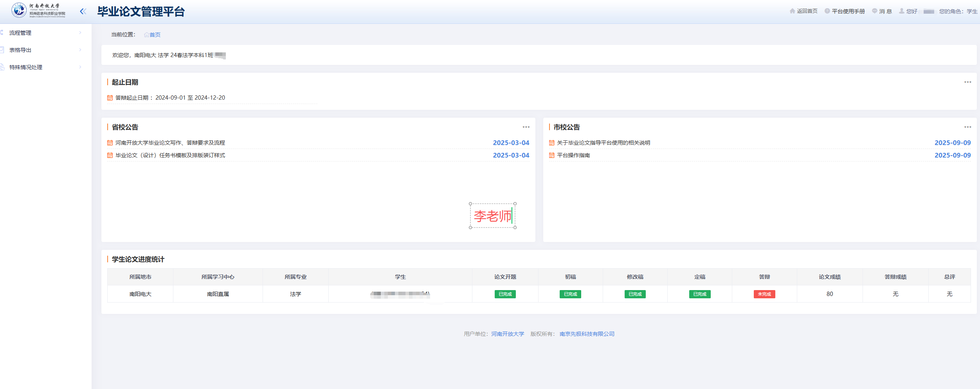980x389 pixels.
Task: Click the 河南开放大学 footer link
Action: (508, 334)
